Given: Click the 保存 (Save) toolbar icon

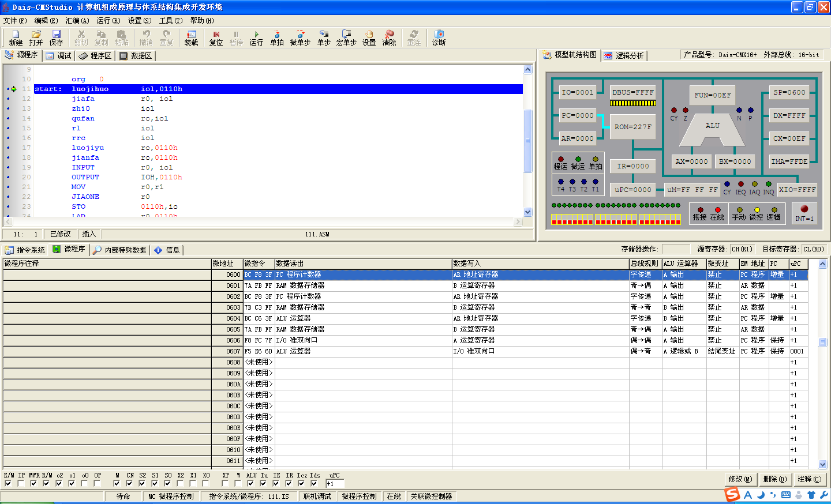Looking at the screenshot, I should [56, 38].
